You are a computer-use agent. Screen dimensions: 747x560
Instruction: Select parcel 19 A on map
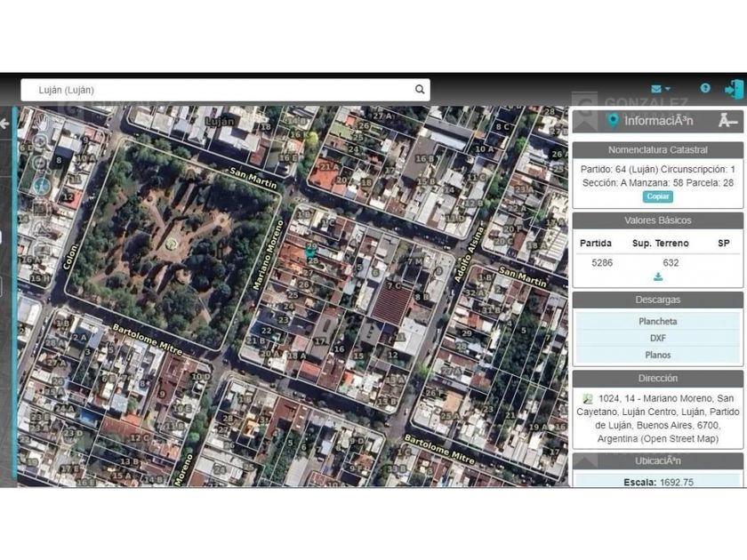tap(539, 428)
